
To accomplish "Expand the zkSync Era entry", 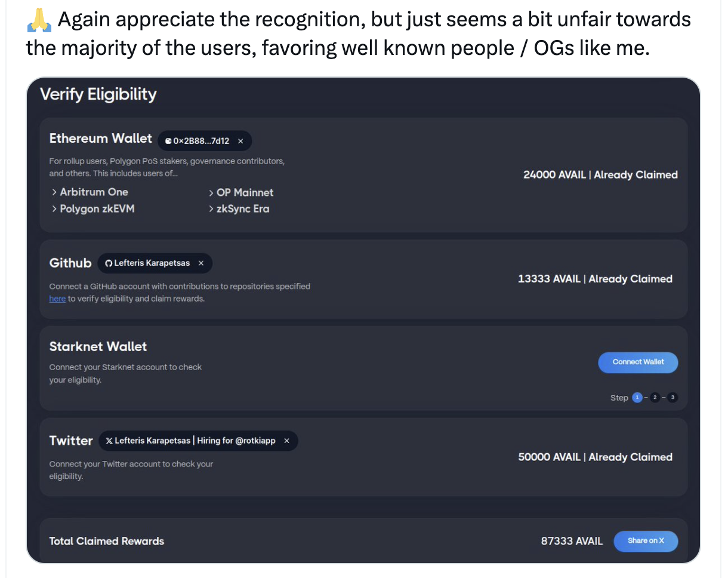I will (239, 209).
